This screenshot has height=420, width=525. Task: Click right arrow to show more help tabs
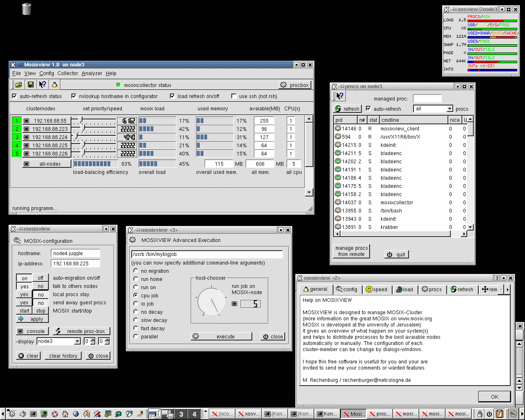(x=507, y=290)
